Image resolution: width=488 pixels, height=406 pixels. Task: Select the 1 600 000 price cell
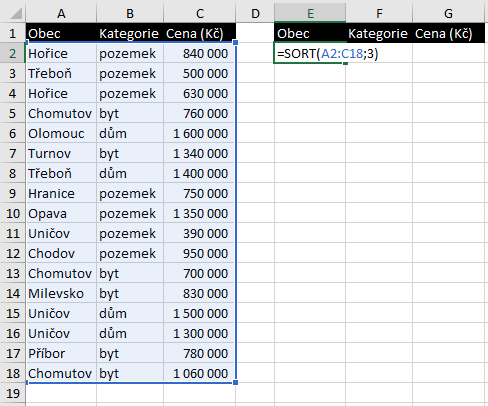click(x=199, y=133)
